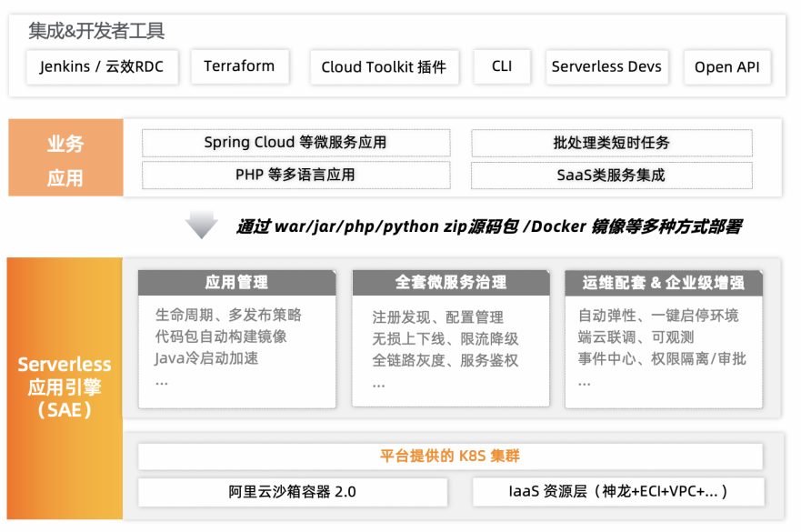Select Spring Cloud 等微服务应用 box
801x532 pixels.
(295, 143)
